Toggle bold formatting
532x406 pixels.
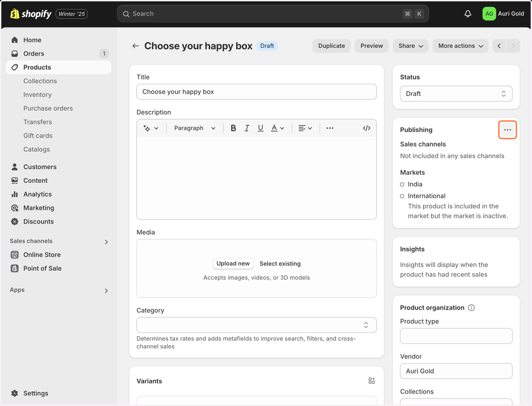(233, 128)
